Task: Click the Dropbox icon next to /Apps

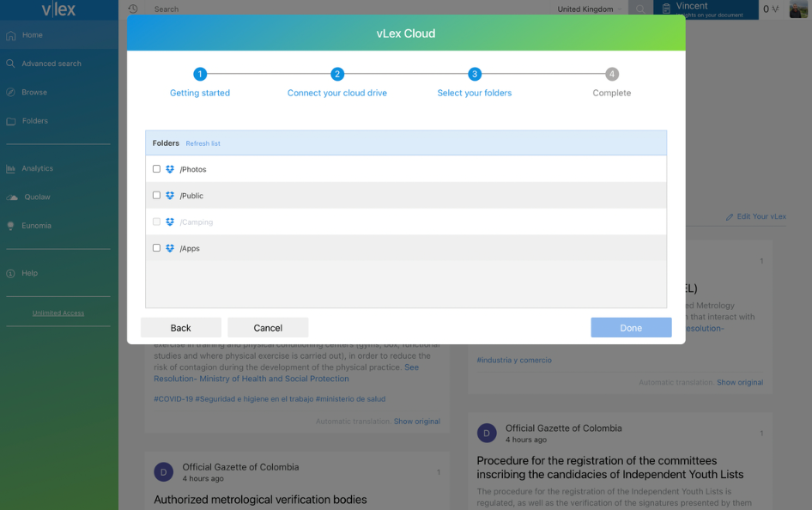Action: (x=170, y=248)
